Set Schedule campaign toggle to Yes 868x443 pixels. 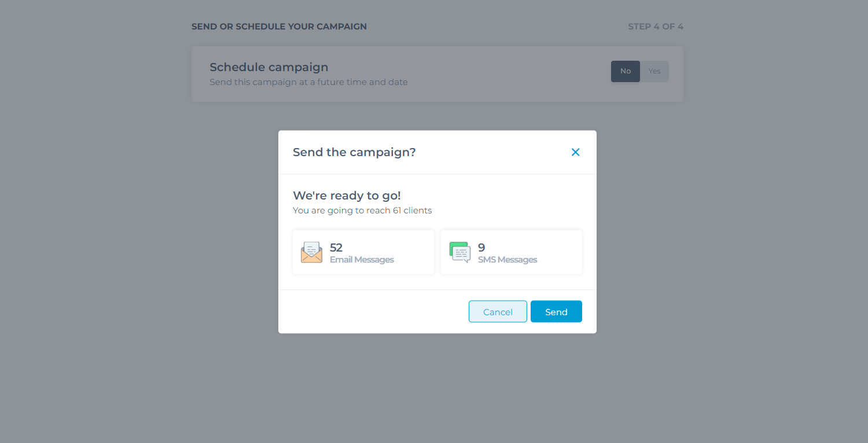click(x=654, y=71)
